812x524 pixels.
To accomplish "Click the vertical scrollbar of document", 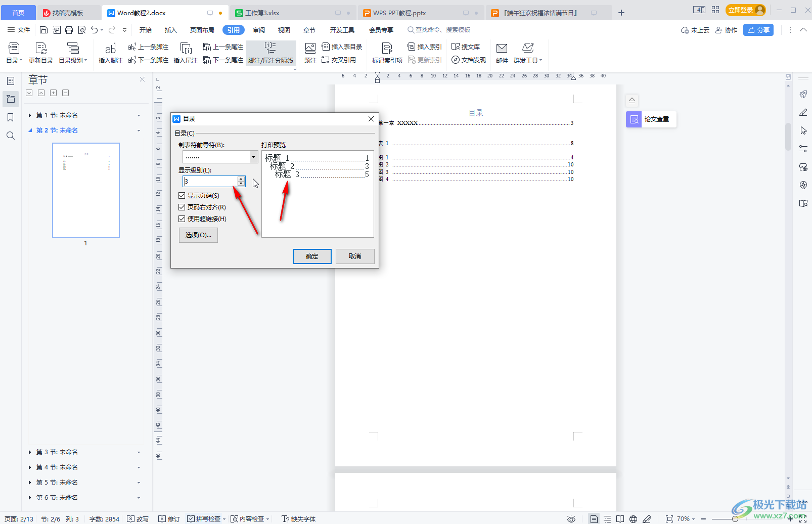I will (788, 137).
